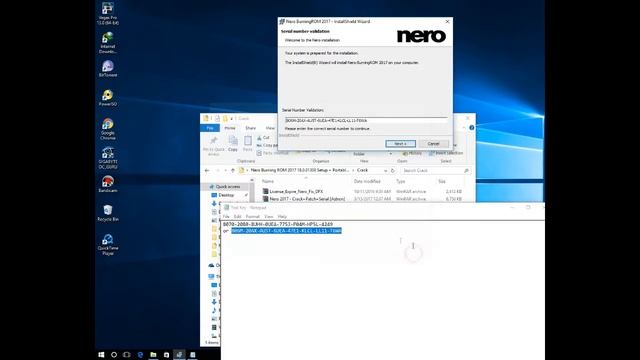
Task: Open Notepad's Help menu
Action: pyautogui.click(x=282, y=216)
